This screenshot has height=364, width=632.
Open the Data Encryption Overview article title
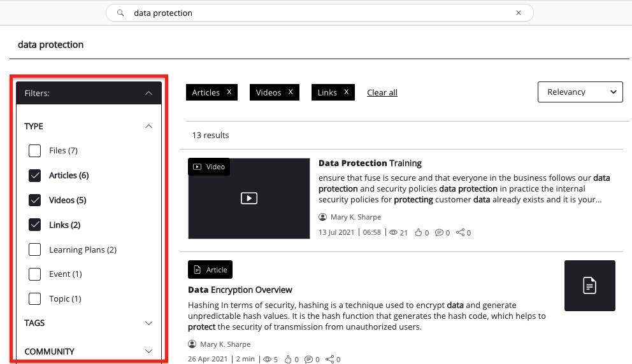point(240,290)
